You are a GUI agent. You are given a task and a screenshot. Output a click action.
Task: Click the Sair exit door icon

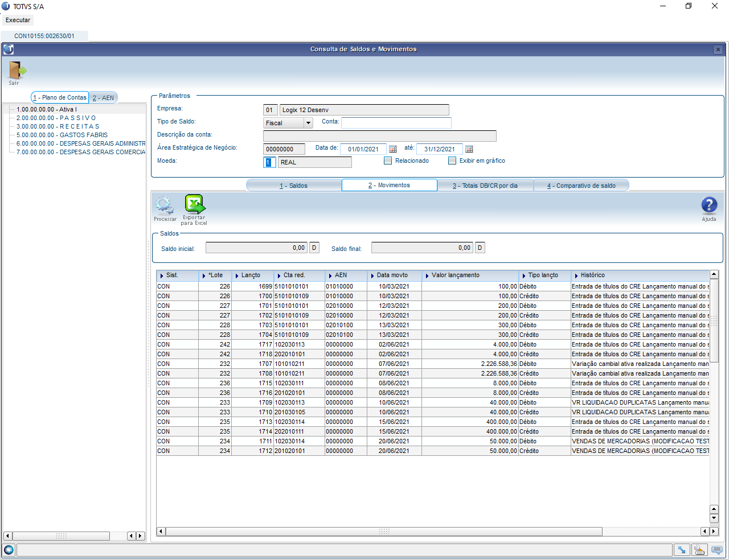tap(17, 71)
